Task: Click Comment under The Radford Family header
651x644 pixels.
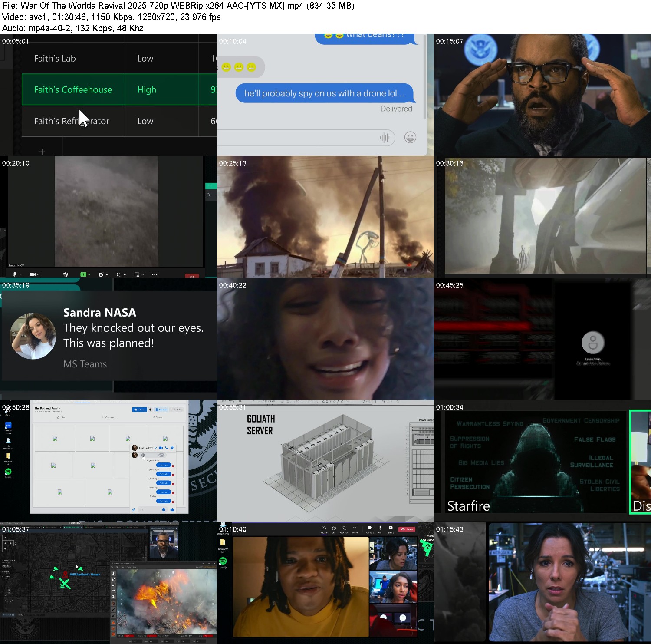Action: pyautogui.click(x=109, y=417)
